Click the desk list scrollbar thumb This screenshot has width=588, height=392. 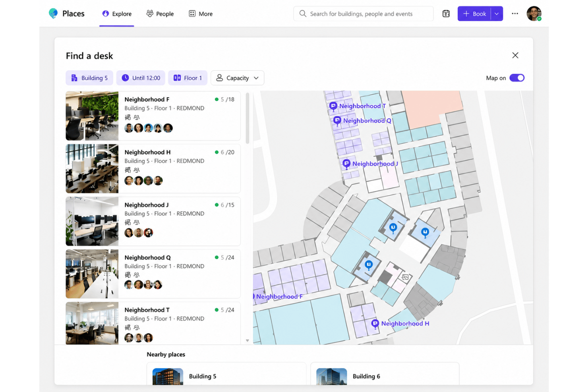pyautogui.click(x=248, y=118)
